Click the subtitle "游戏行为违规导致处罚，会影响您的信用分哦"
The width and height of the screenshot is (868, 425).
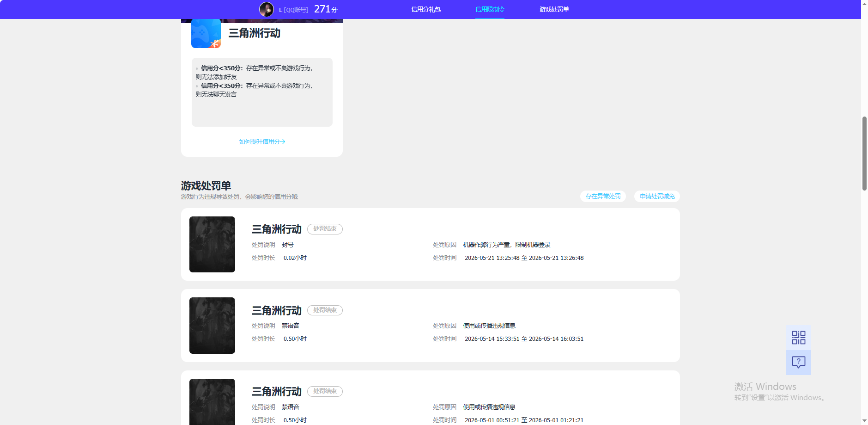pyautogui.click(x=239, y=197)
